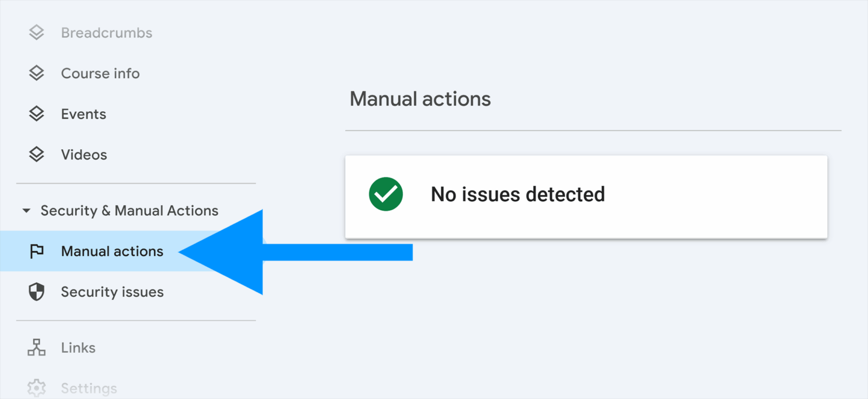Image resolution: width=868 pixels, height=399 pixels.
Task: Select the Course info sidebar entry
Action: 100,73
